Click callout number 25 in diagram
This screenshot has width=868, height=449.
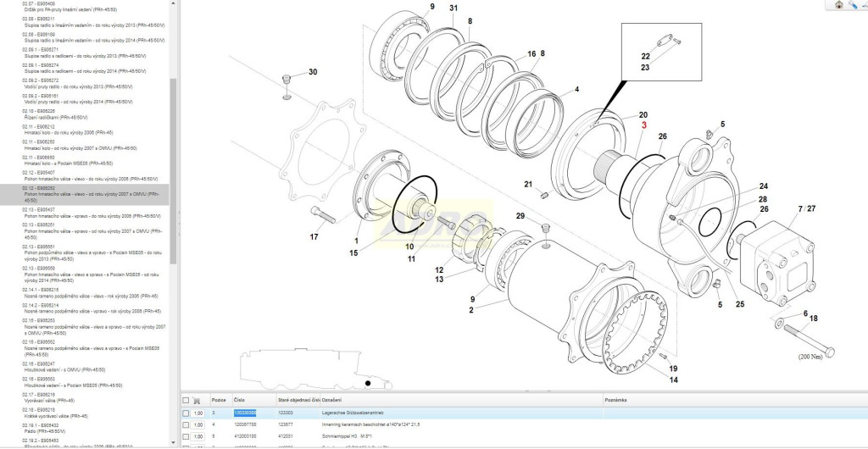coord(740,304)
